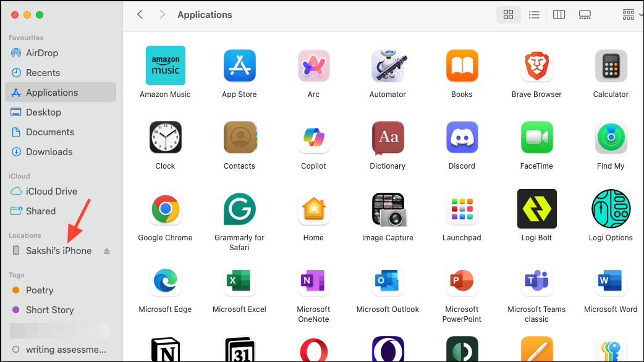Screen dimensions: 644x362
Task: Select the Home app icon
Action: [x=313, y=209]
